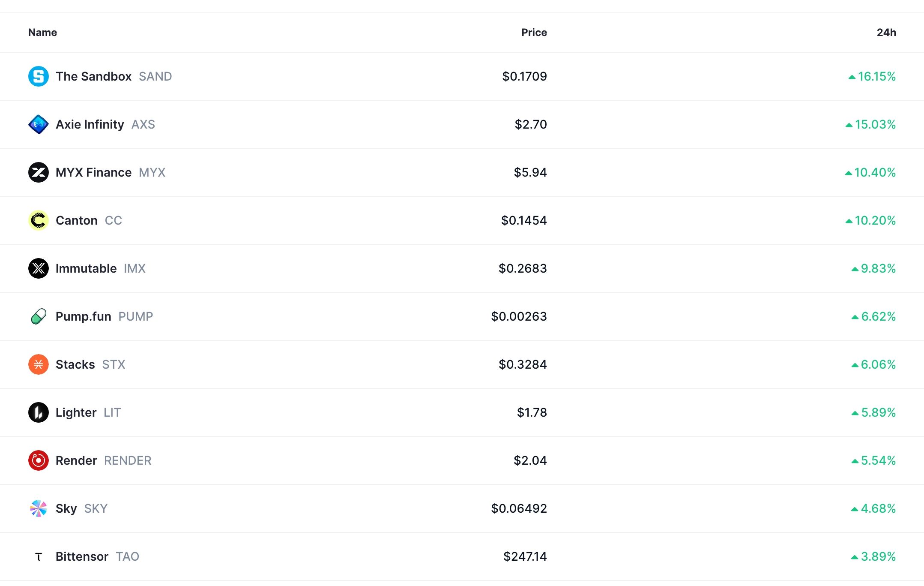
Task: Click the Immutable price $0.2683
Action: click(523, 268)
